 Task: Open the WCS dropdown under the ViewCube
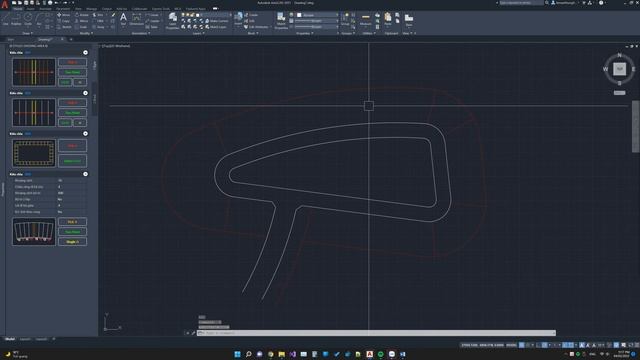coord(619,93)
